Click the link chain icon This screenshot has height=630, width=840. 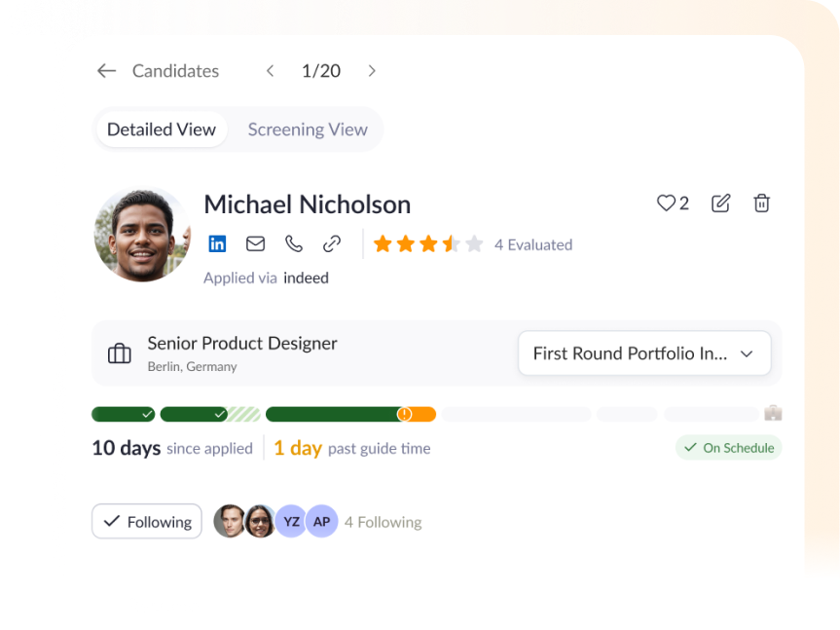[332, 243]
